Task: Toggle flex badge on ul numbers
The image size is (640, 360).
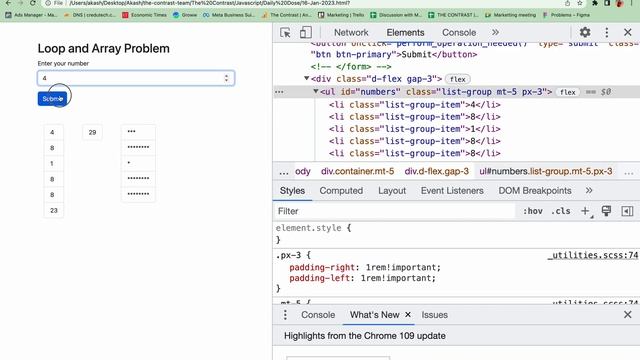Action: coord(567,92)
